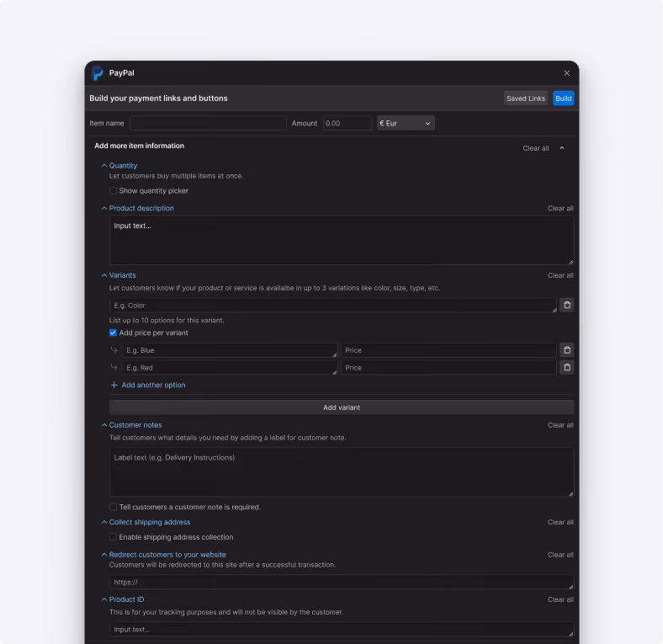Collapse the Add more item information panel
663x644 pixels.
(x=561, y=148)
